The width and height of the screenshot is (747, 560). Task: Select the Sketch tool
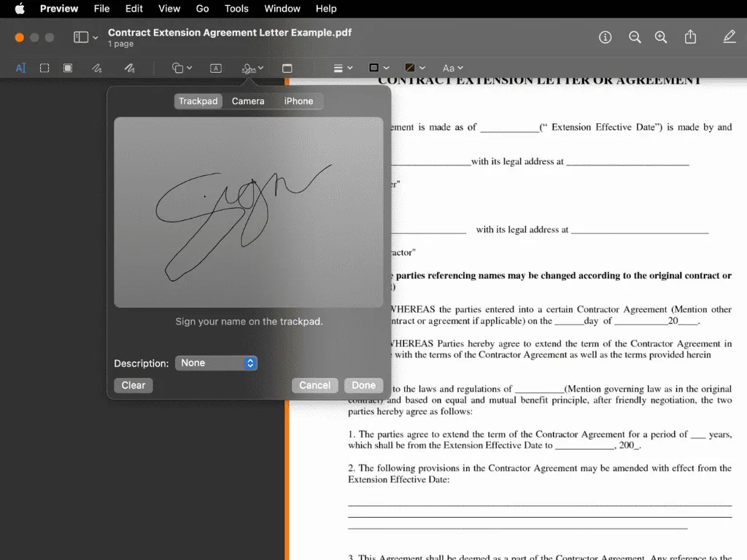[x=96, y=68]
